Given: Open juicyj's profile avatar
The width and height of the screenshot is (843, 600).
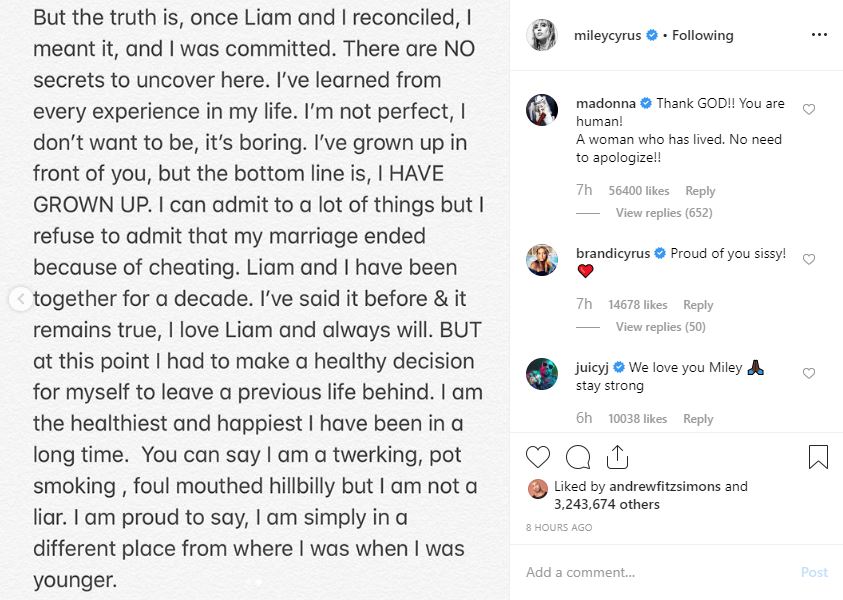Looking at the screenshot, I should pyautogui.click(x=542, y=374).
